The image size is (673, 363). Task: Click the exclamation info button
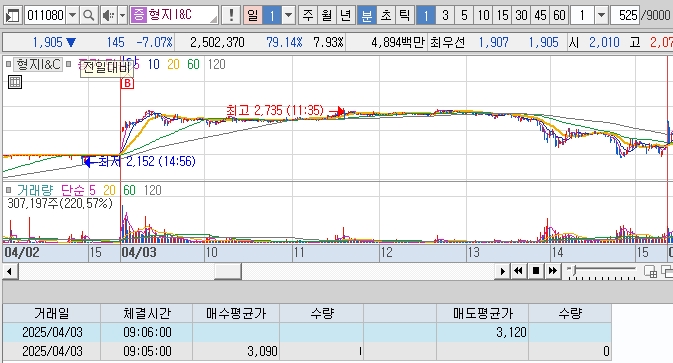tap(231, 15)
